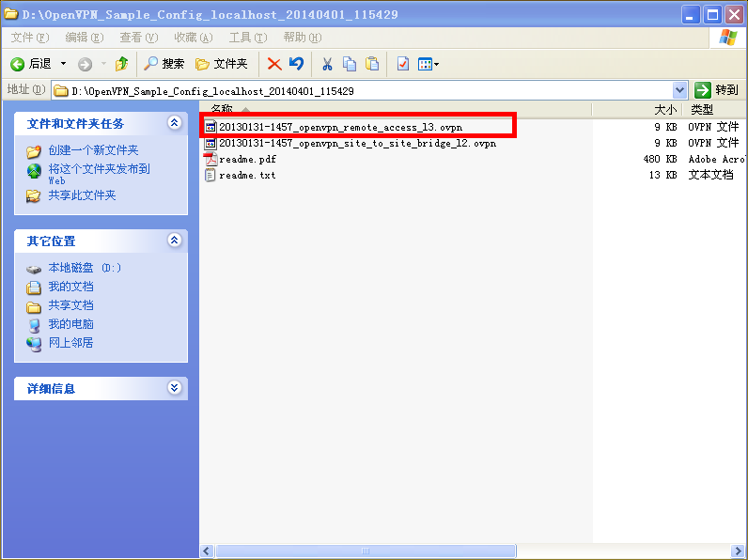Go up one folder level icon
The width and height of the screenshot is (748, 560).
(121, 64)
